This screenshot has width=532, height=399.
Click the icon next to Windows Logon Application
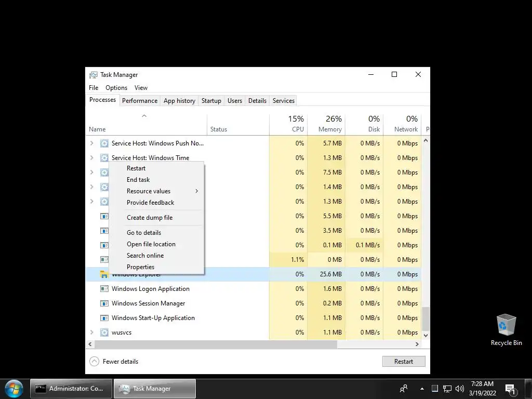pos(104,289)
